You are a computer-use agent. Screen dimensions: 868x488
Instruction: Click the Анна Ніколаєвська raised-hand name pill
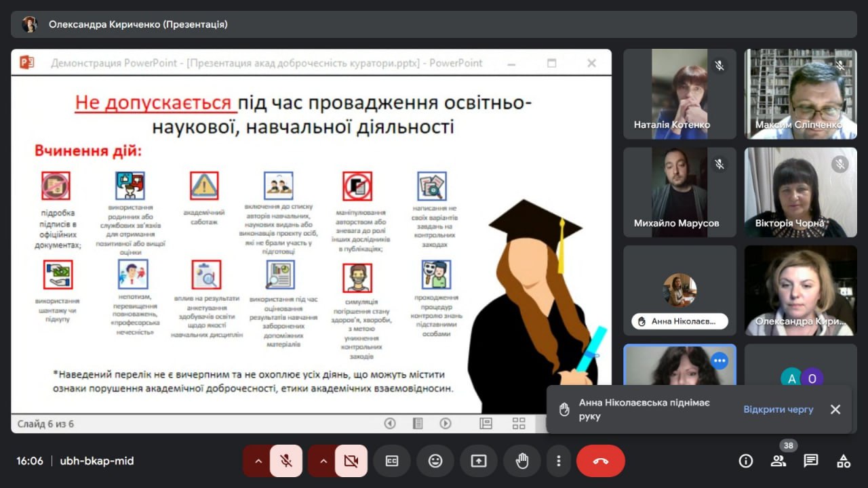[x=679, y=321]
